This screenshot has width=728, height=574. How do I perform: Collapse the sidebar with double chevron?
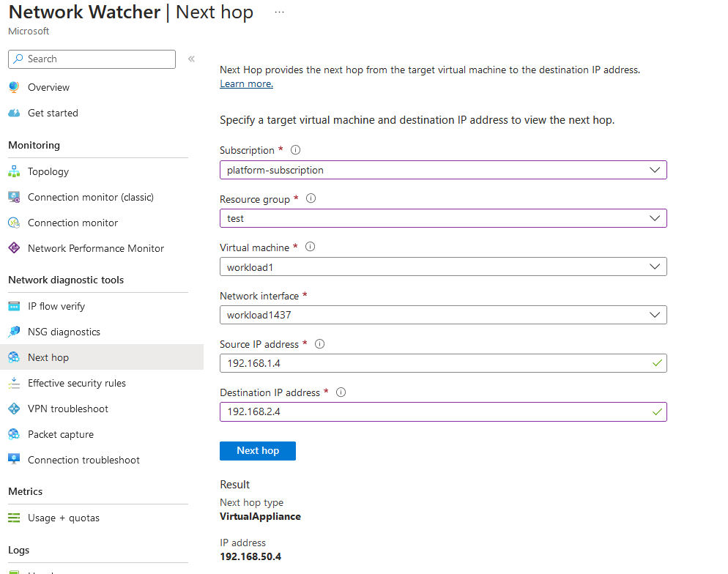point(191,59)
